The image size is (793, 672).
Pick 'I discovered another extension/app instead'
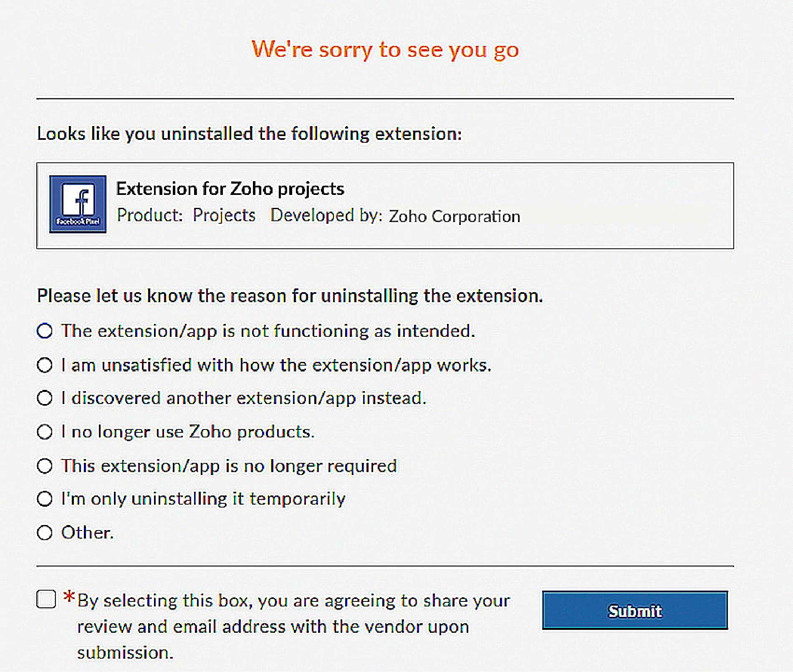(x=45, y=398)
